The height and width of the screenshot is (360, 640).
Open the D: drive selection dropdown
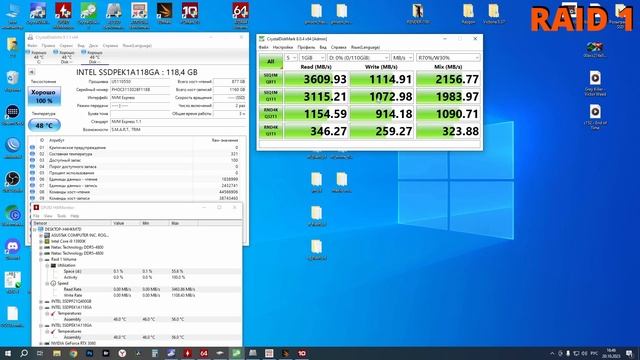[x=358, y=58]
